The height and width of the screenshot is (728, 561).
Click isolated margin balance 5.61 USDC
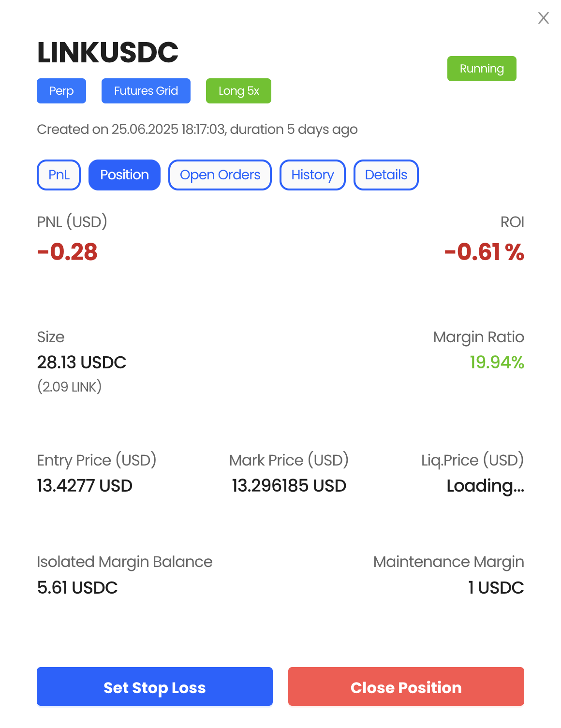[77, 587]
